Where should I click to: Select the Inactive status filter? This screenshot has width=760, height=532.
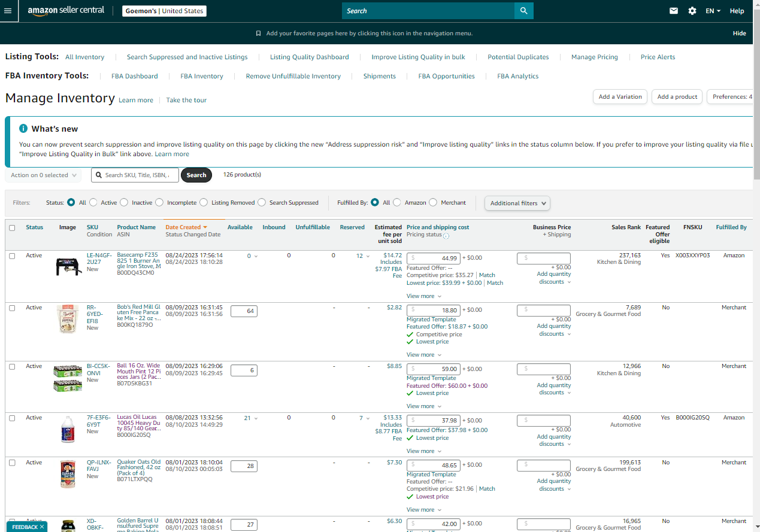(124, 202)
